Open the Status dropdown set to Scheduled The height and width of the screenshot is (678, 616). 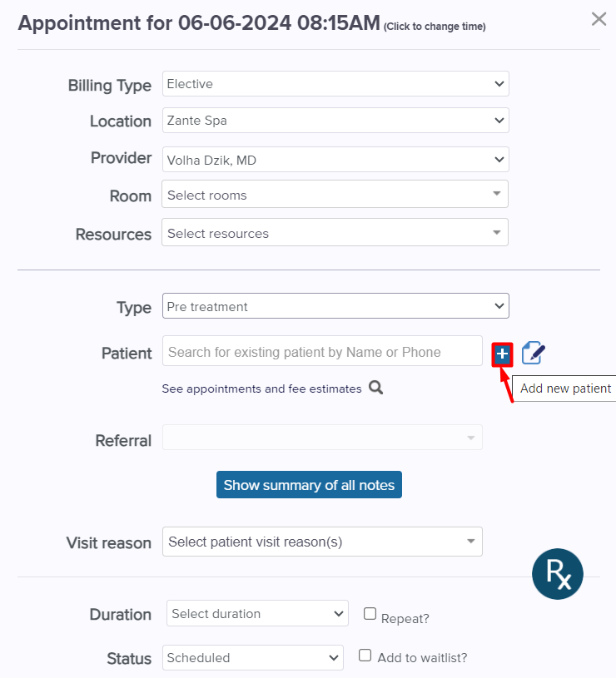coord(253,658)
